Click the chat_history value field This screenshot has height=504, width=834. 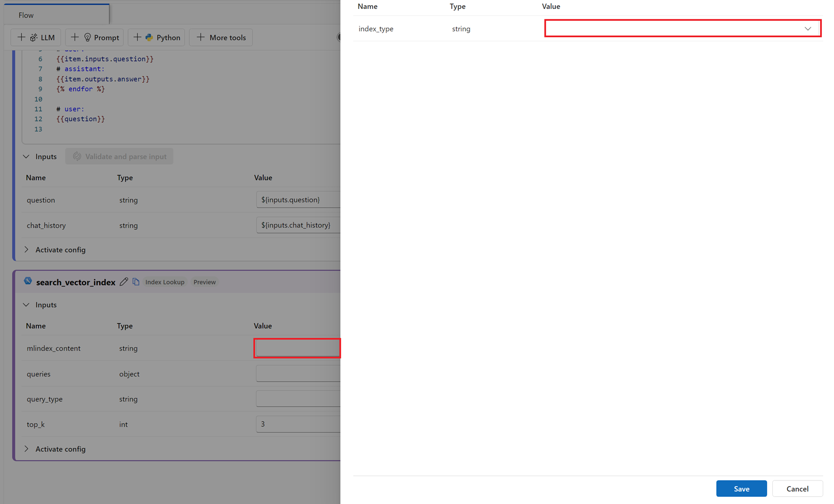(x=298, y=225)
